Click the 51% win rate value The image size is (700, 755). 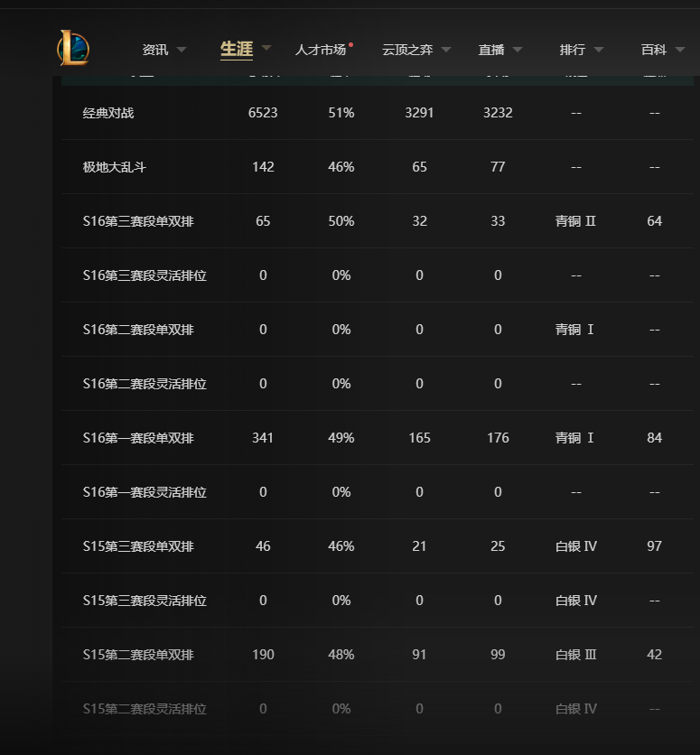tap(341, 113)
